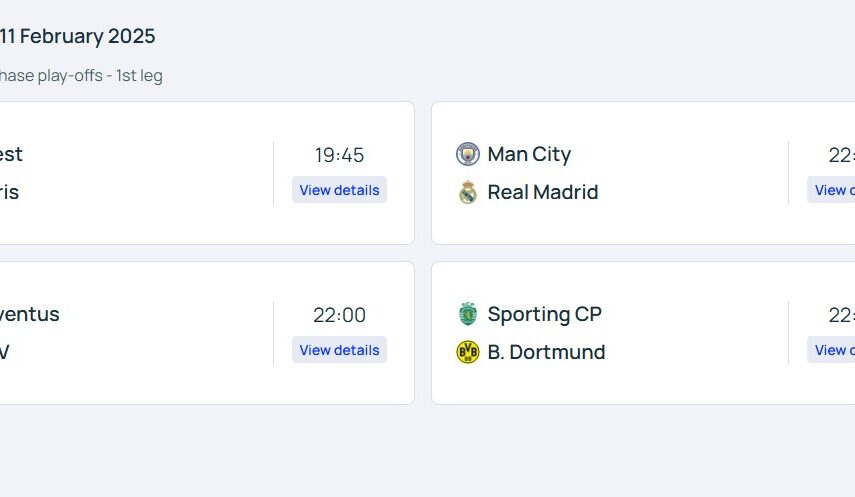Click the 22:00 kickoff time on Juventus card
855x497 pixels.
point(339,315)
